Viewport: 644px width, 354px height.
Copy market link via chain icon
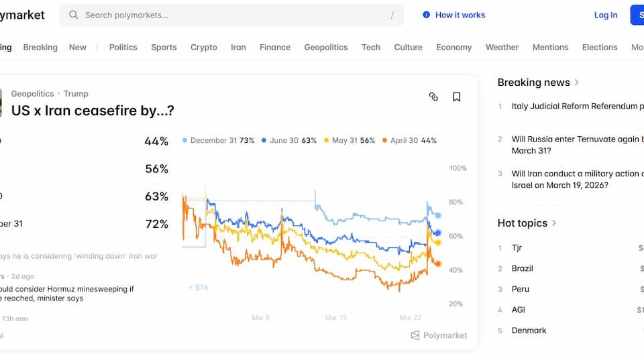[433, 97]
